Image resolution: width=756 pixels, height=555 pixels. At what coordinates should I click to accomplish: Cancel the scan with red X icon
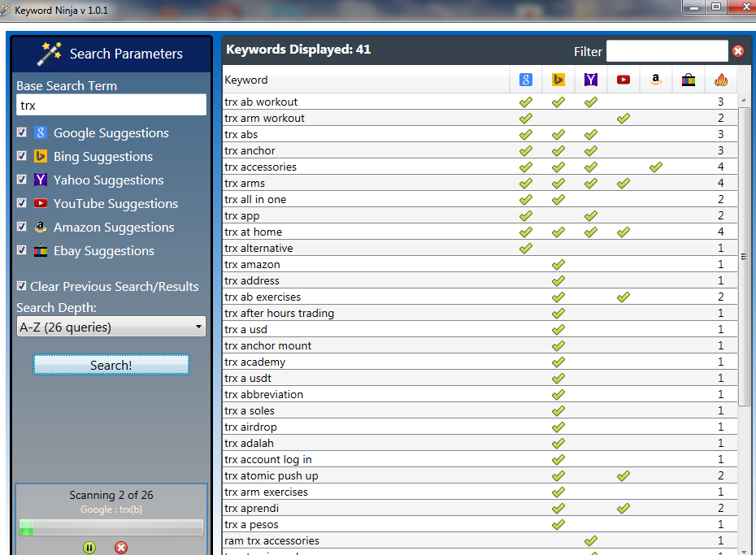(121, 548)
